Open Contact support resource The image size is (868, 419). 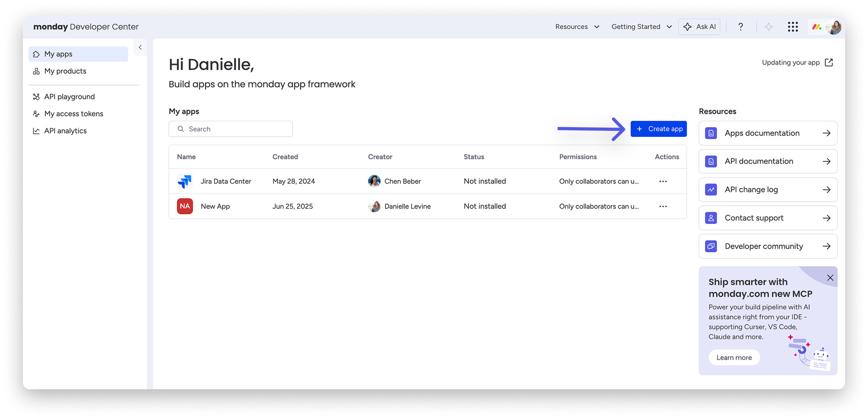tap(768, 218)
